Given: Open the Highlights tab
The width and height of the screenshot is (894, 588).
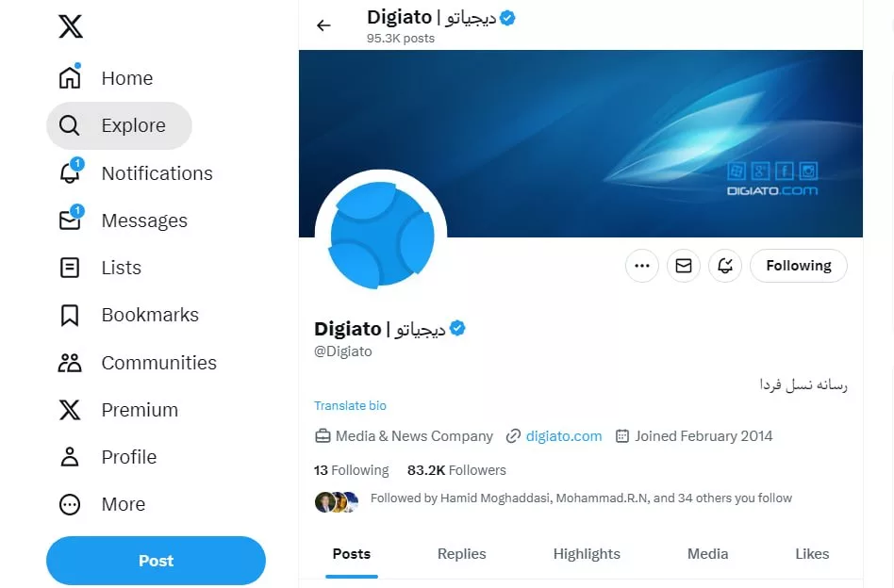Looking at the screenshot, I should pos(587,554).
